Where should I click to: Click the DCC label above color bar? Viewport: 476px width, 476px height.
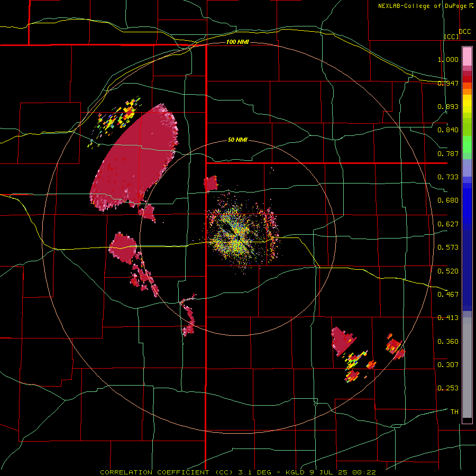tap(465, 32)
